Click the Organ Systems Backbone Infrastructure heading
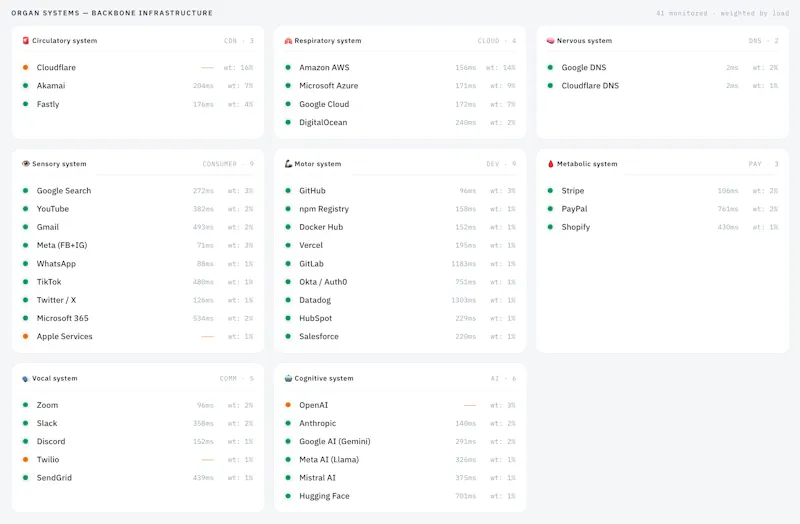The width and height of the screenshot is (800, 524). point(112,13)
